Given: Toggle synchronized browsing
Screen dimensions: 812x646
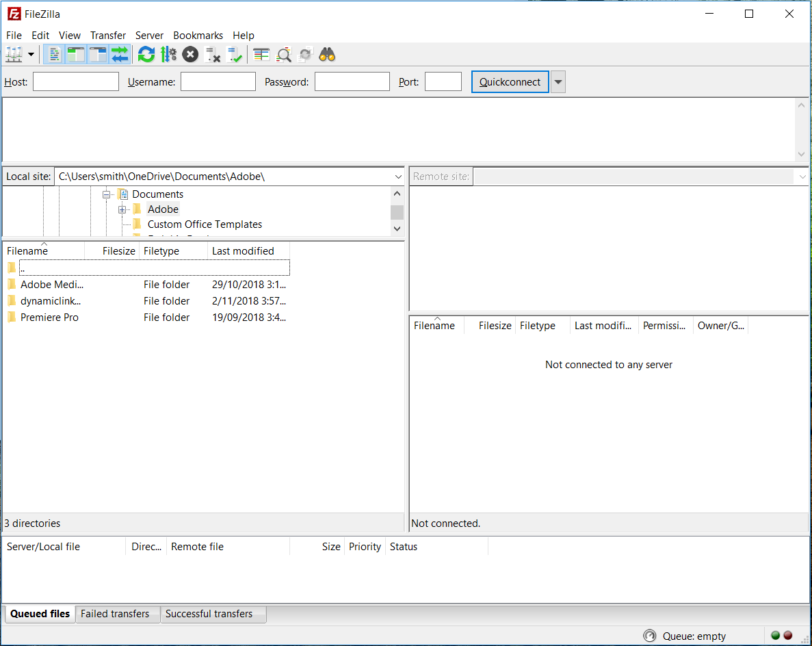Looking at the screenshot, I should [x=305, y=54].
